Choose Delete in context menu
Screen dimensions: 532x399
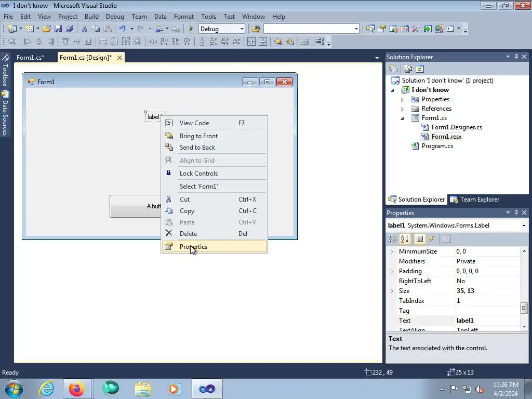tap(214, 233)
